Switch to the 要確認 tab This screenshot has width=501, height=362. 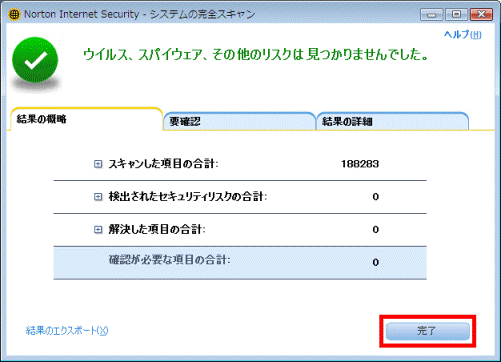pos(239,121)
